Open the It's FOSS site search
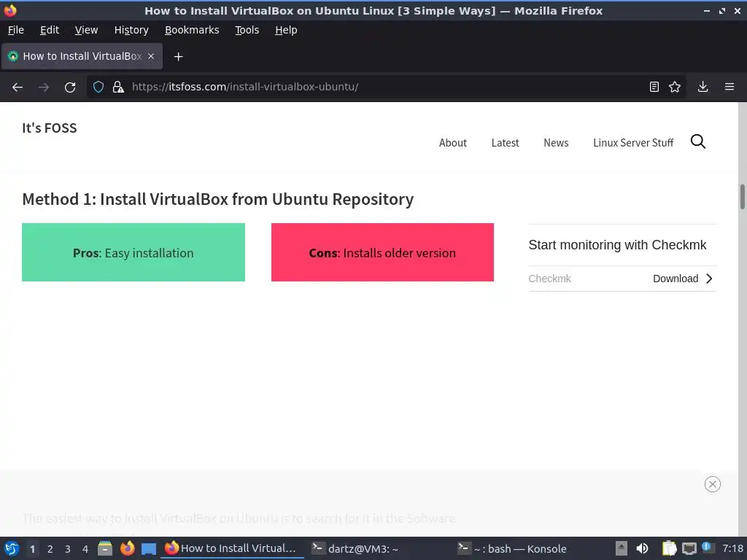 (x=698, y=141)
